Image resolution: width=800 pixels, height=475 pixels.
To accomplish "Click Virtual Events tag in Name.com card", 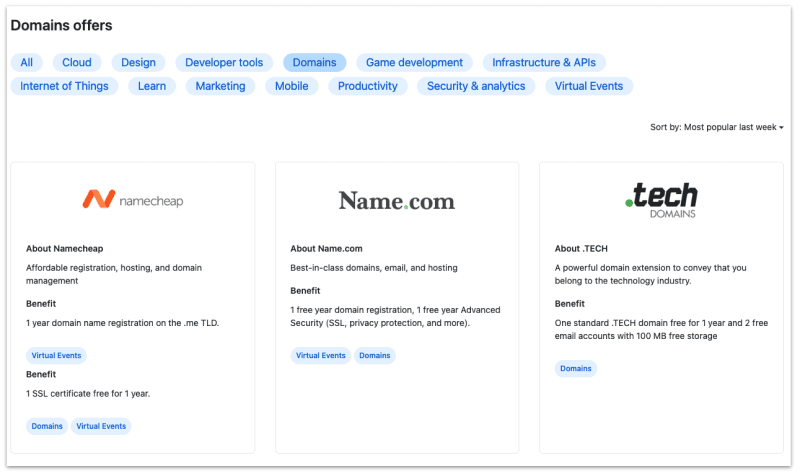I will [x=320, y=356].
